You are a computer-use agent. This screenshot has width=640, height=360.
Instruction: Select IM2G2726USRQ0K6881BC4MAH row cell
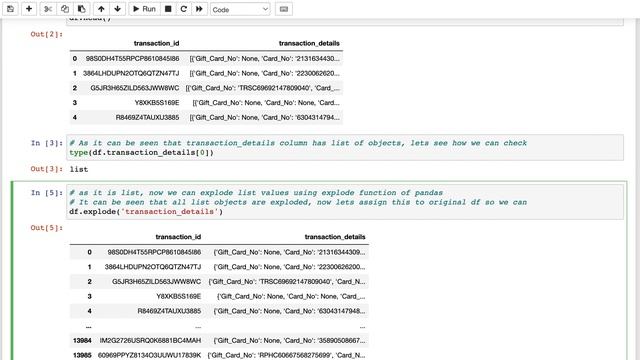point(150,340)
